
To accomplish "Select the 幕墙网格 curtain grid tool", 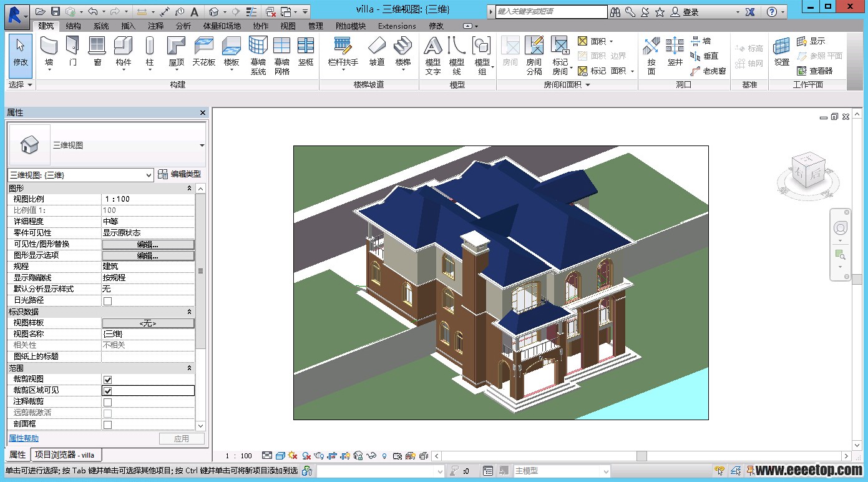I will coord(282,56).
